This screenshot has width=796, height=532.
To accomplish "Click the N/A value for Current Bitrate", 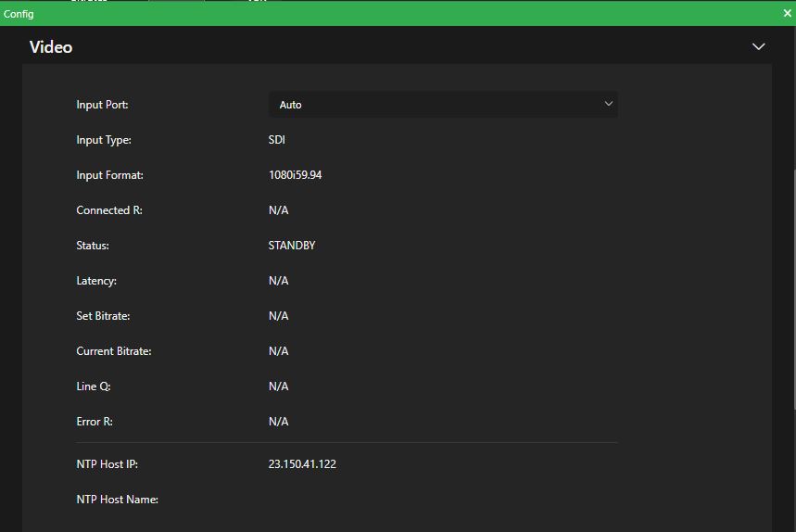I will tap(279, 351).
